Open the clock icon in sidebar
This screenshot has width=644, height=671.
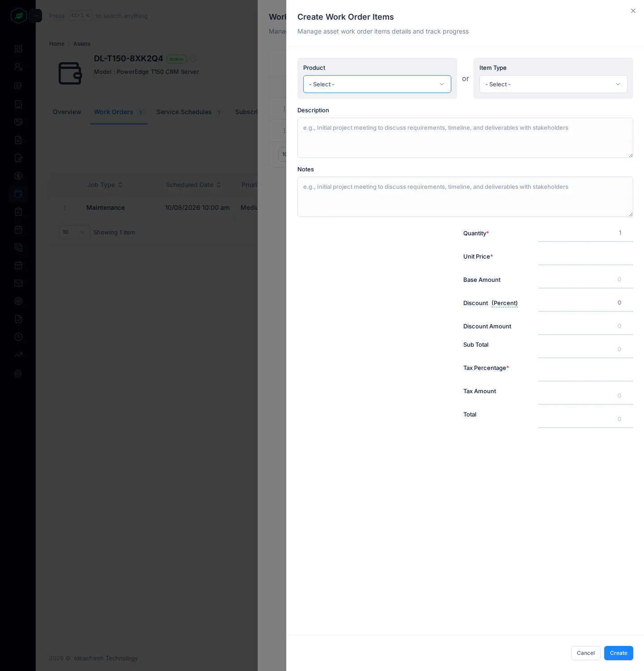(18, 337)
